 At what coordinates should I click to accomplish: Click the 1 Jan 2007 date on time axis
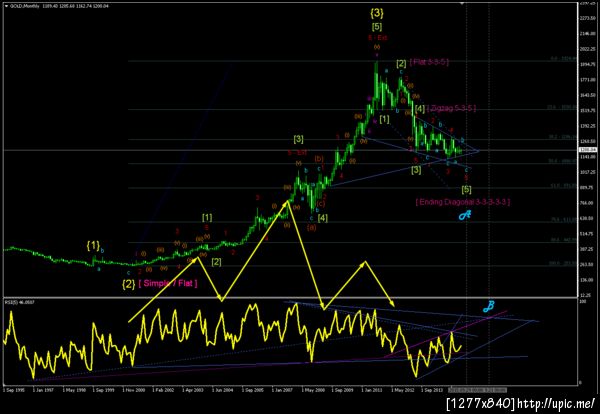[x=282, y=390]
